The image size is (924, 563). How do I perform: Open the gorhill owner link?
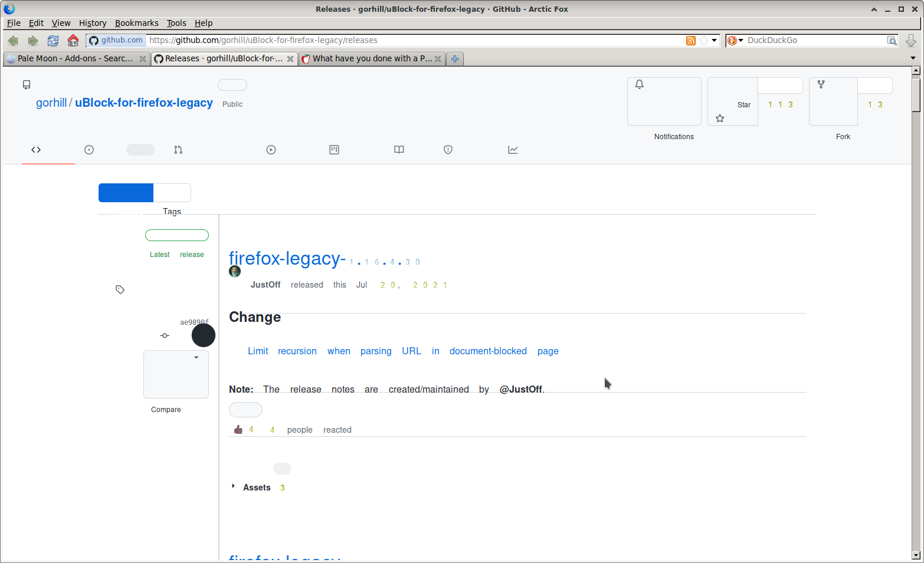click(x=51, y=103)
